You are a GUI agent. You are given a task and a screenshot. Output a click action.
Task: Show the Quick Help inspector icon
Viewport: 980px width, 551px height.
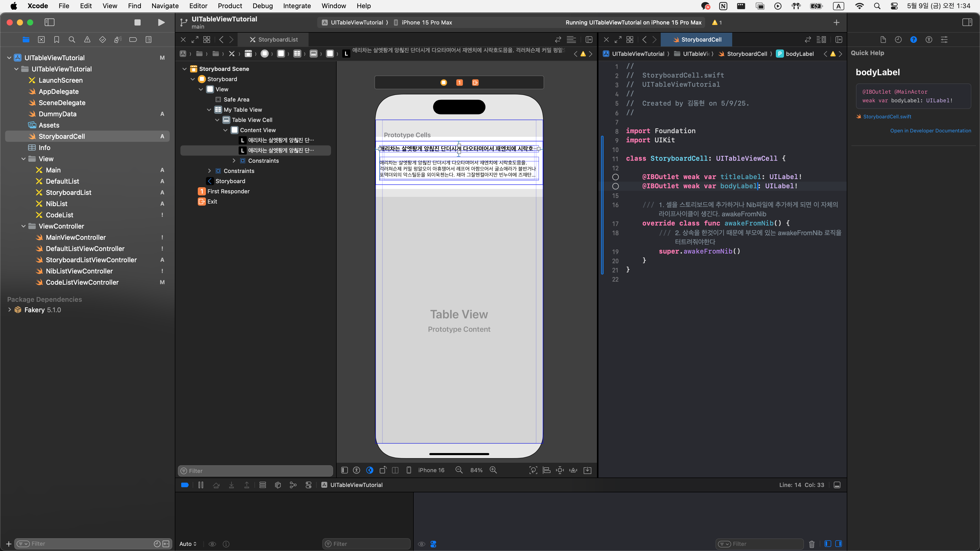coord(913,40)
